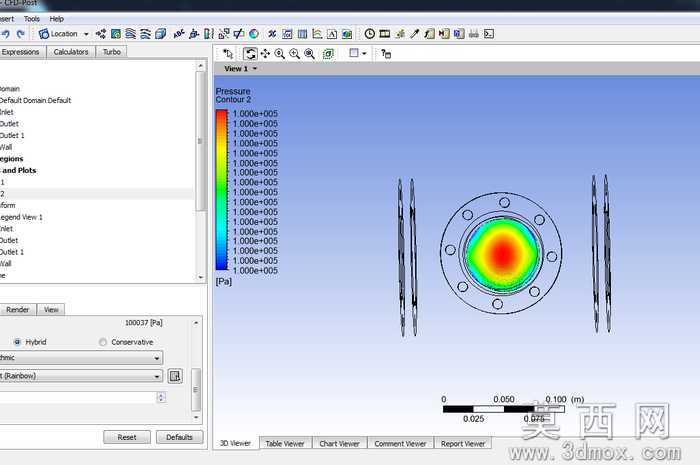Insert a Coordinate Frame from the toolbar
Image resolution: width=700 pixels, height=465 pixels.
click(x=194, y=34)
